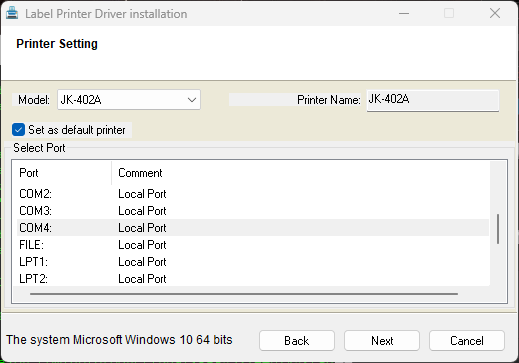Image resolution: width=519 pixels, height=363 pixels.
Task: Go to previous step with Back button
Action: point(297,341)
